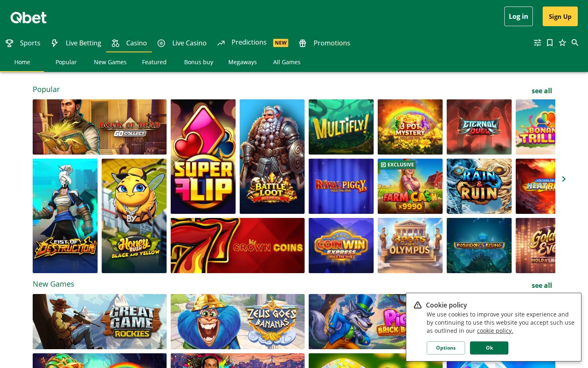Open cookie Options button
The image size is (588, 368).
tap(446, 348)
